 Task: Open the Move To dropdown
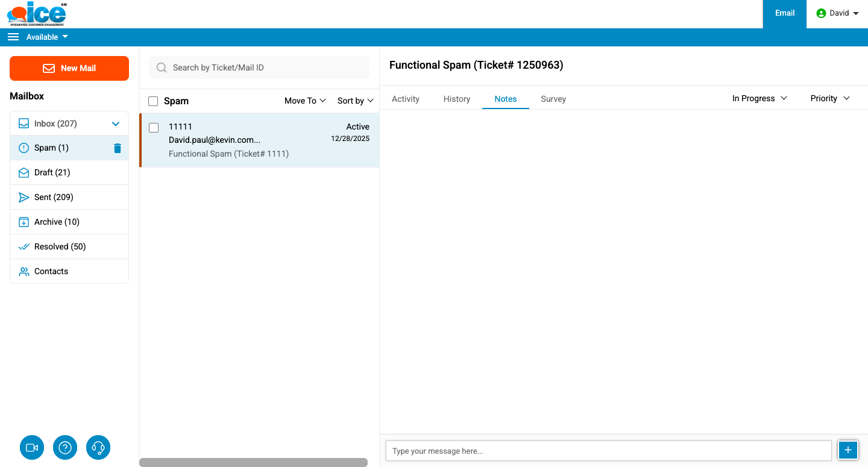(x=305, y=101)
